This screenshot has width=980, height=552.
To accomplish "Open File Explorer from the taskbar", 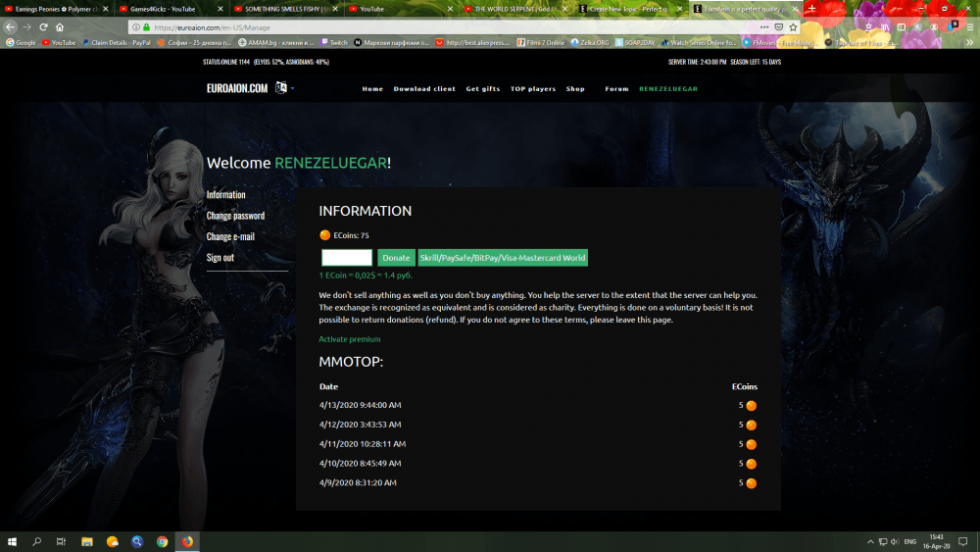I will point(86,541).
